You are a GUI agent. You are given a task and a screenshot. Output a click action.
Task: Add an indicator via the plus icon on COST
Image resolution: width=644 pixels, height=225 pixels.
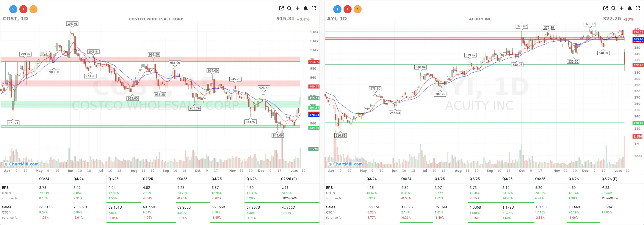298,8
